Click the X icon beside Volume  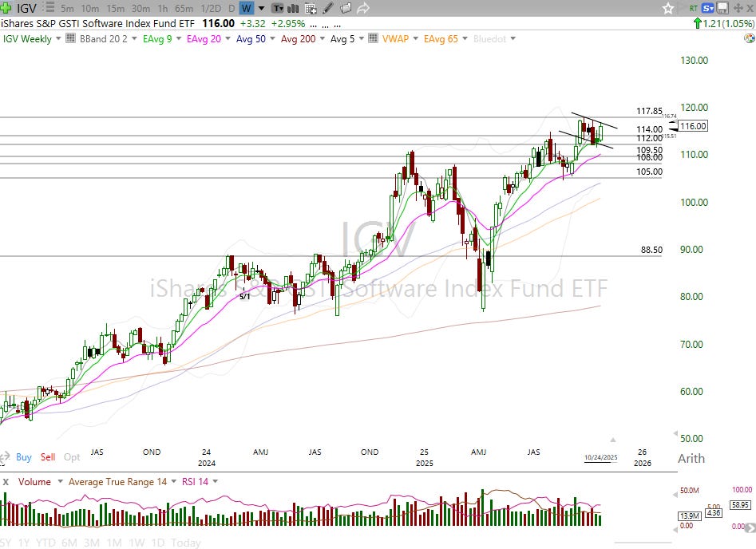[x=6, y=481]
